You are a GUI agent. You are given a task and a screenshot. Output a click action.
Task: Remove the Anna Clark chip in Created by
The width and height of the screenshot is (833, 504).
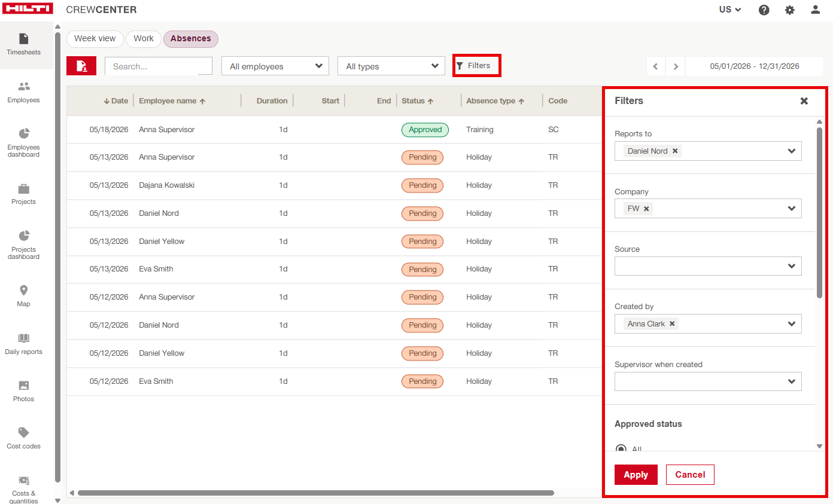tap(672, 324)
